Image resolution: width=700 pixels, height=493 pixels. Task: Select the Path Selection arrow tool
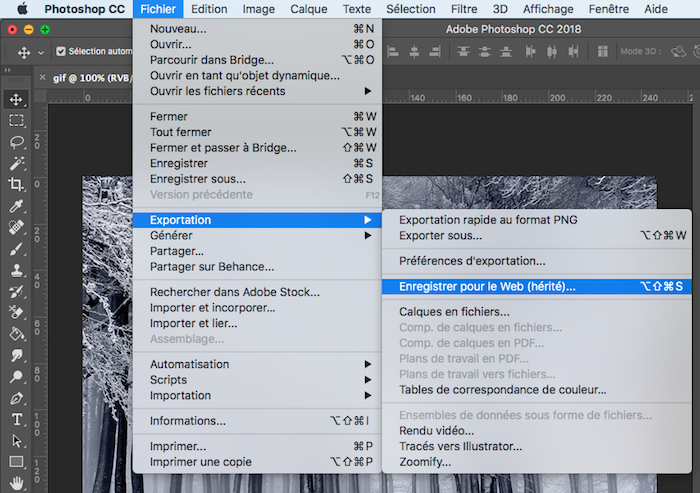(x=17, y=441)
